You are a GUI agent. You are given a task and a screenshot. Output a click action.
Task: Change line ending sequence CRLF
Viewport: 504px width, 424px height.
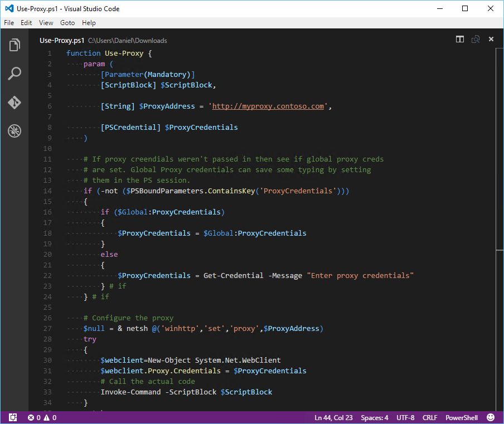click(430, 417)
